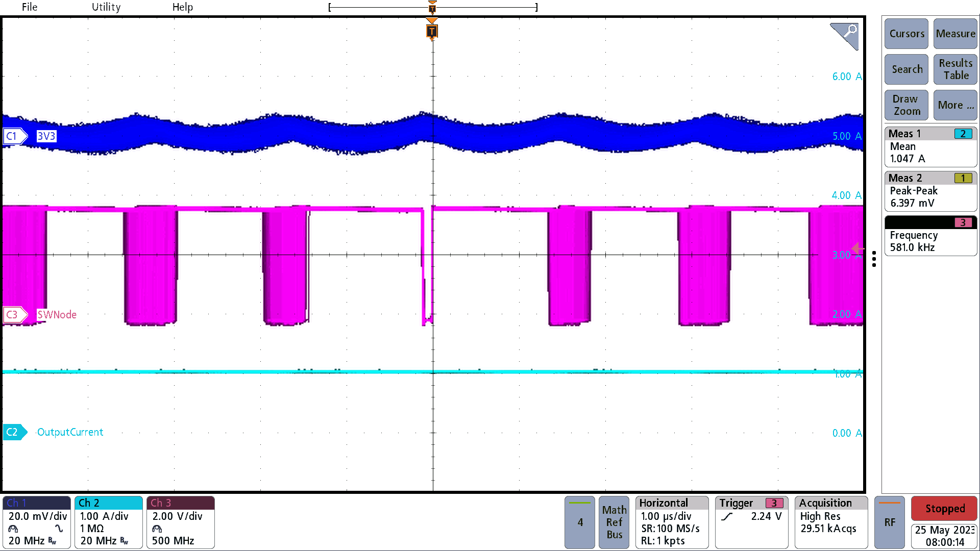Open the Math Ref Bus panel
980x551 pixels.
click(614, 522)
